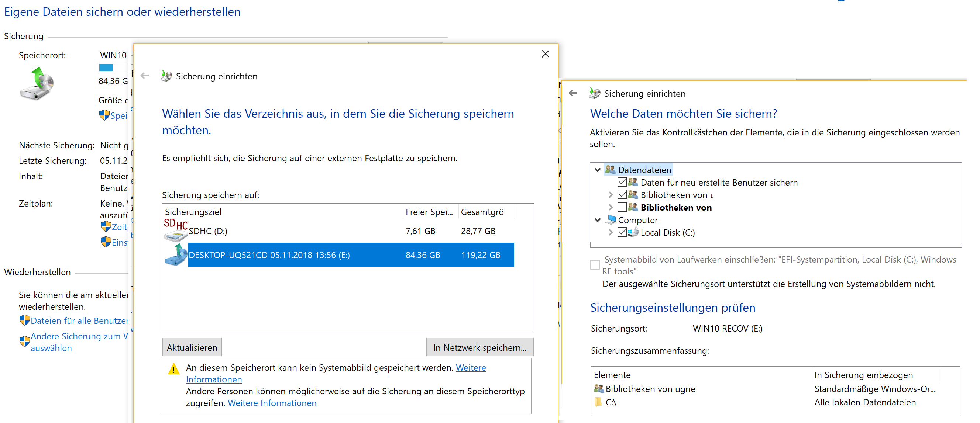Collapse the Computer tree node
This screenshot has height=423, width=980.
click(x=598, y=220)
